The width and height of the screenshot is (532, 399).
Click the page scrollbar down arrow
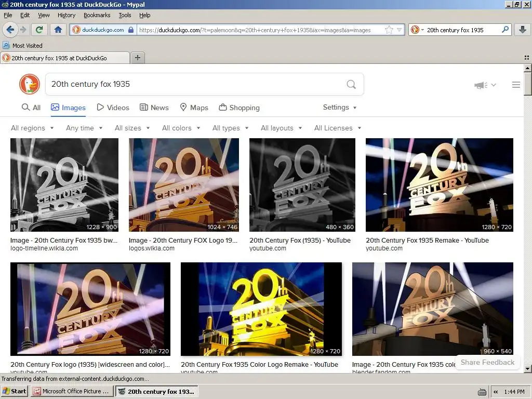pos(527,368)
